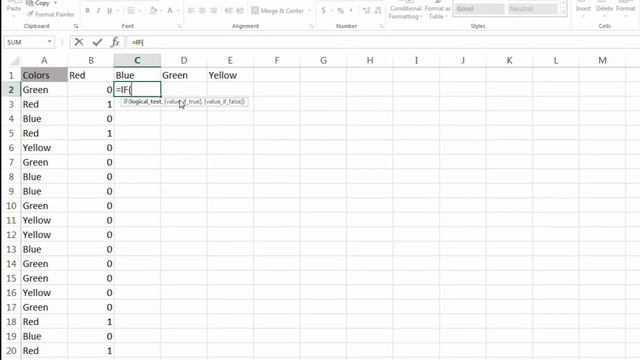Apply the Good cell style

[480, 9]
